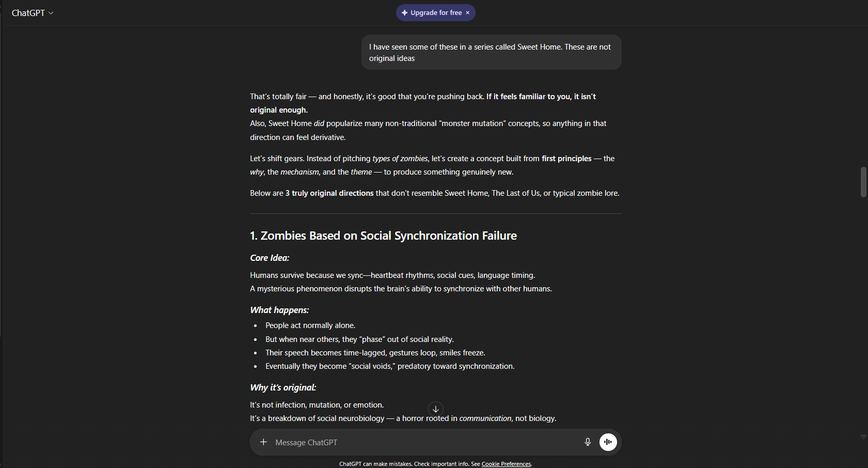This screenshot has width=868, height=468.
Task: Open attachments via the composer plus button
Action: click(264, 442)
